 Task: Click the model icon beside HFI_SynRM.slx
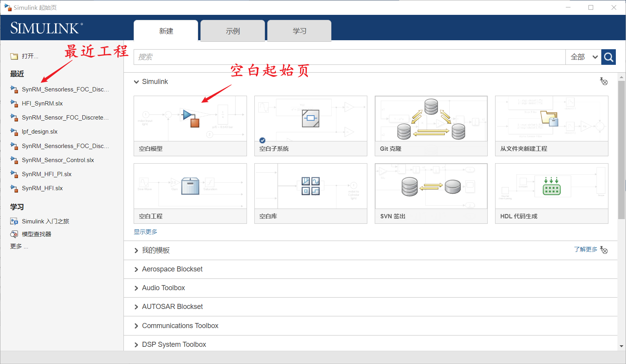click(14, 103)
